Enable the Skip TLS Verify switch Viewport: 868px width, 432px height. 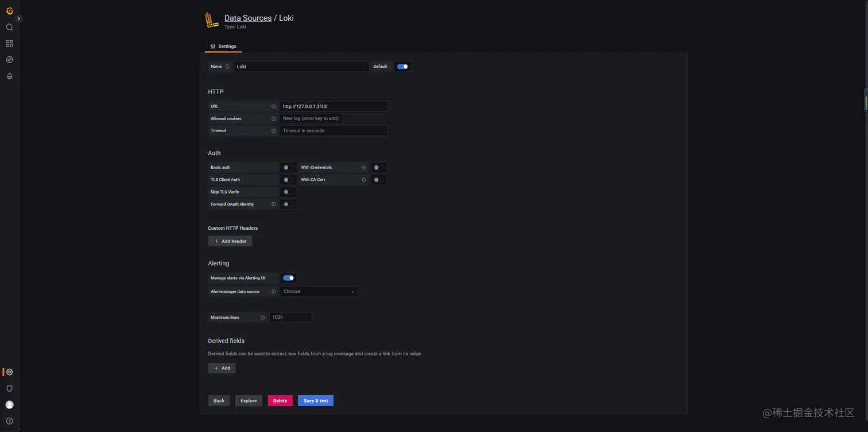pyautogui.click(x=288, y=192)
